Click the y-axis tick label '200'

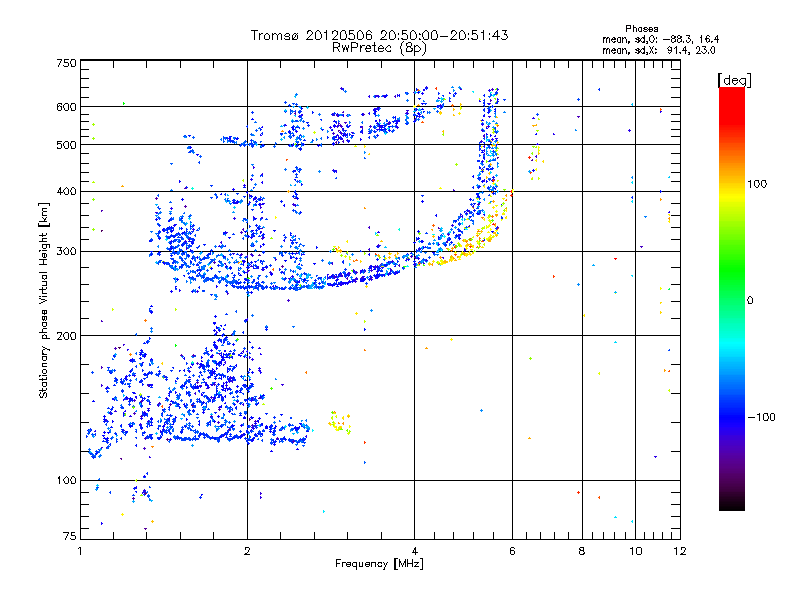[x=66, y=336]
